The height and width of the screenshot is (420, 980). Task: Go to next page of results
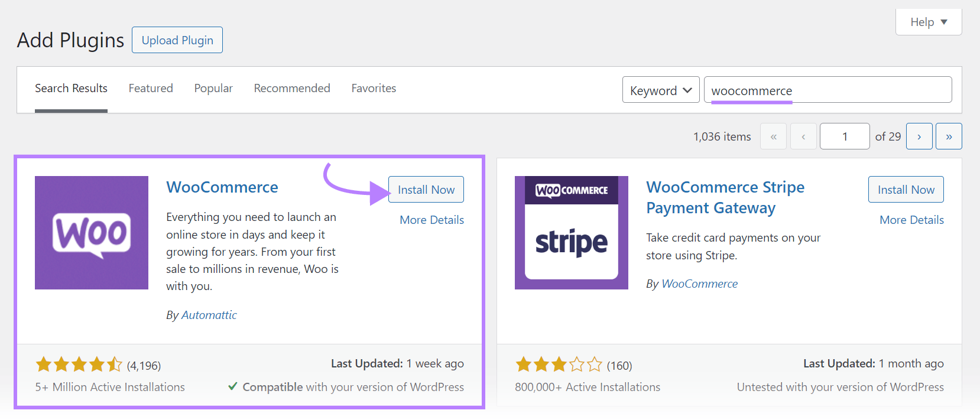[919, 136]
